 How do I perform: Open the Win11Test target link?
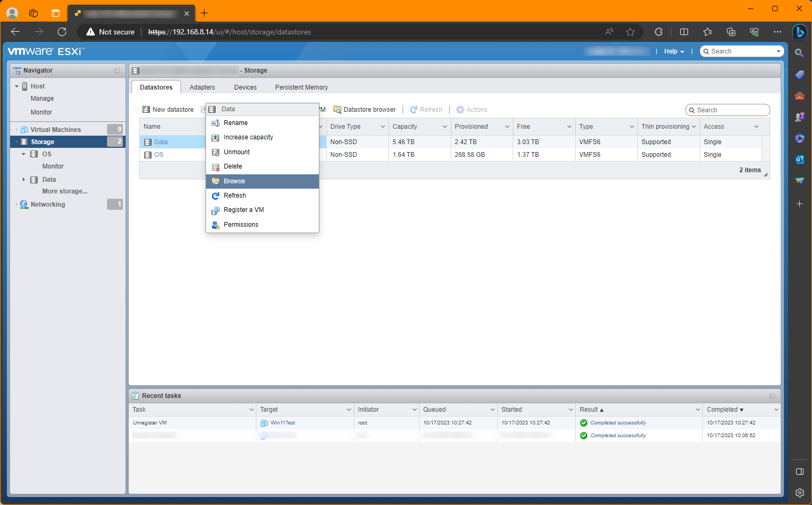coord(282,422)
